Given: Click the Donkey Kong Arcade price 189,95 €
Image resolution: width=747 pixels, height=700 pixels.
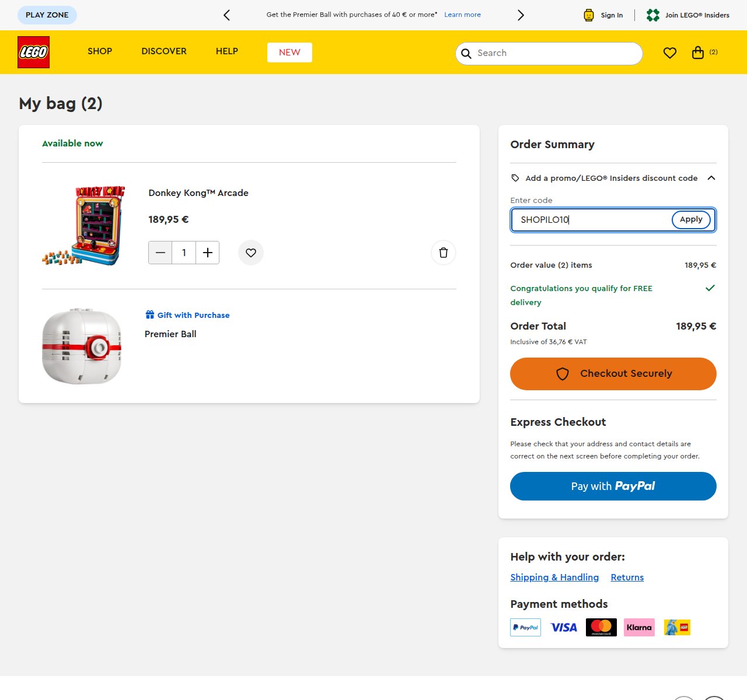Looking at the screenshot, I should pos(169,220).
